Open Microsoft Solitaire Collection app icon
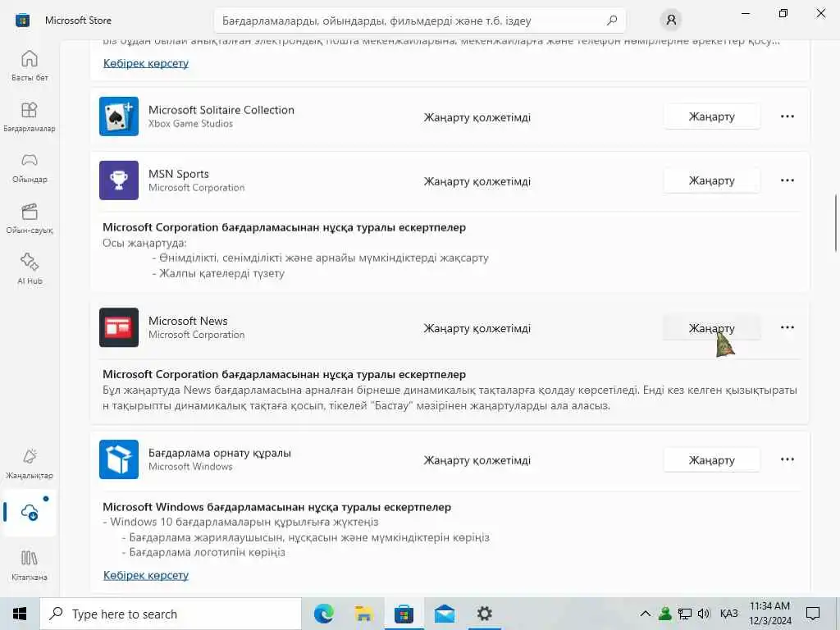Screen dimensions: 840x630 click(x=119, y=116)
